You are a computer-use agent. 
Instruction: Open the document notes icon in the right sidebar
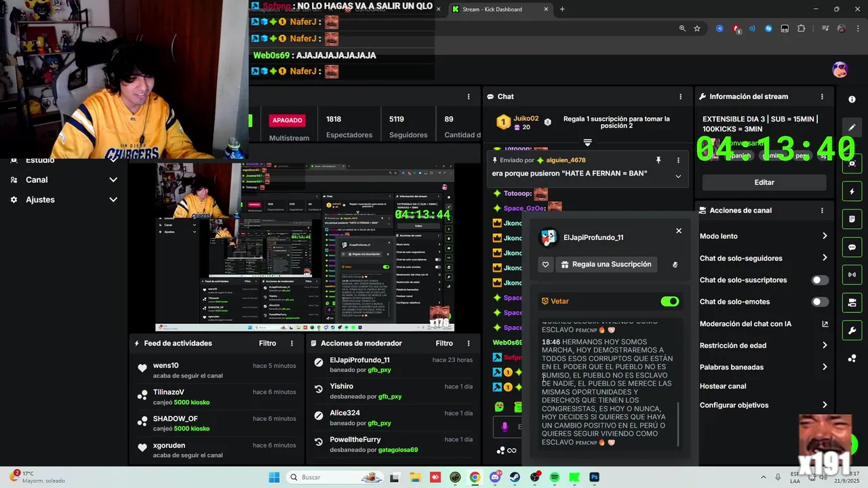point(852,220)
